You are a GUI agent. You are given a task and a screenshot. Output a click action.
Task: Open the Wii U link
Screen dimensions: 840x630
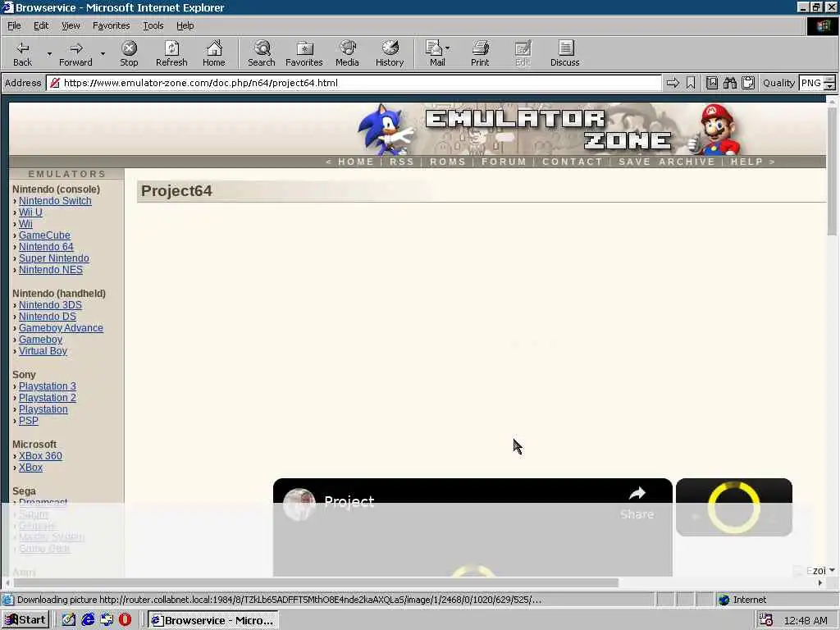point(30,212)
